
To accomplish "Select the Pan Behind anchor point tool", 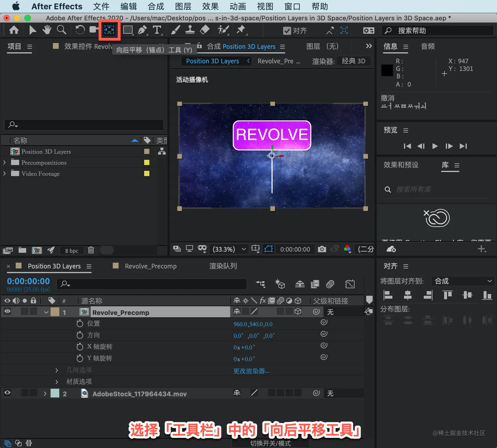I will click(109, 30).
